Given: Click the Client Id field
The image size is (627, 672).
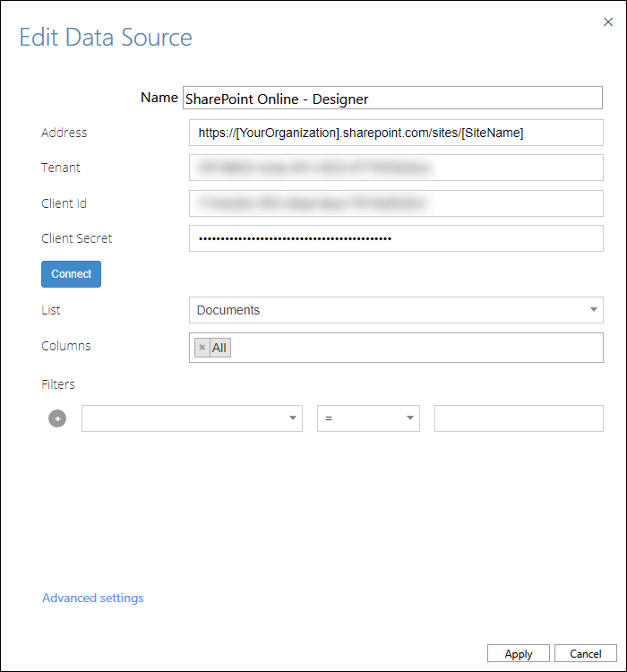Looking at the screenshot, I should pos(396,203).
